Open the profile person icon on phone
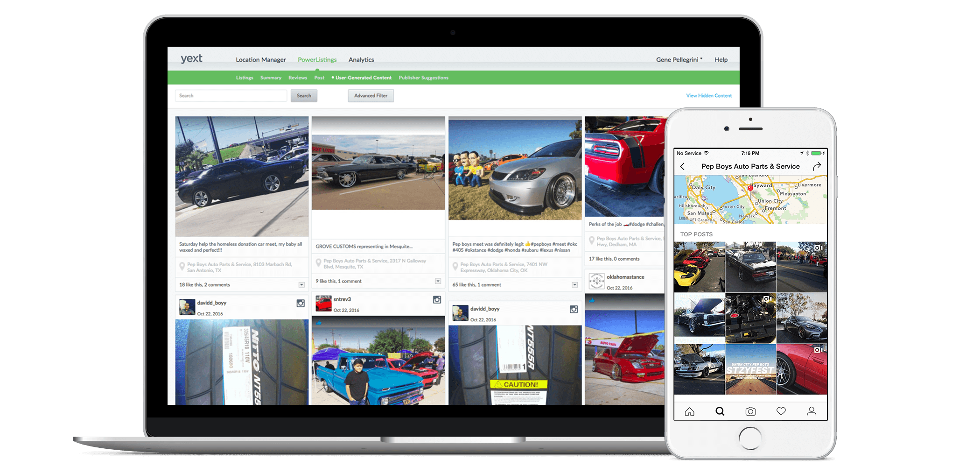980x467 pixels. [812, 411]
